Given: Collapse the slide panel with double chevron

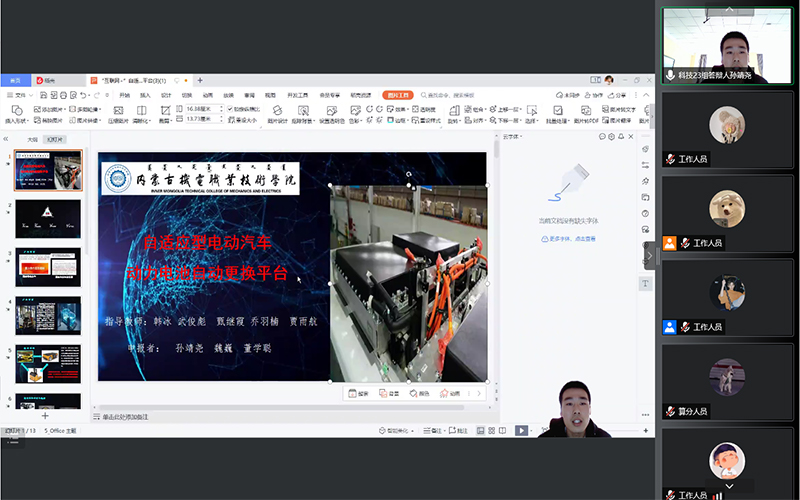Looking at the screenshot, I should click(x=7, y=139).
